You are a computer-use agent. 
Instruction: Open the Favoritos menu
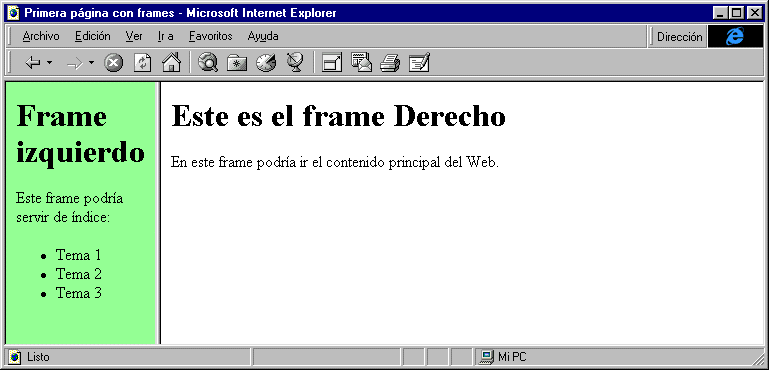coord(210,36)
